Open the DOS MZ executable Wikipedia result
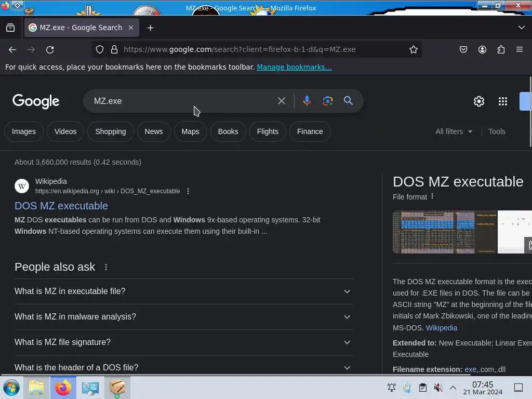The width and height of the screenshot is (532, 399). point(61,206)
